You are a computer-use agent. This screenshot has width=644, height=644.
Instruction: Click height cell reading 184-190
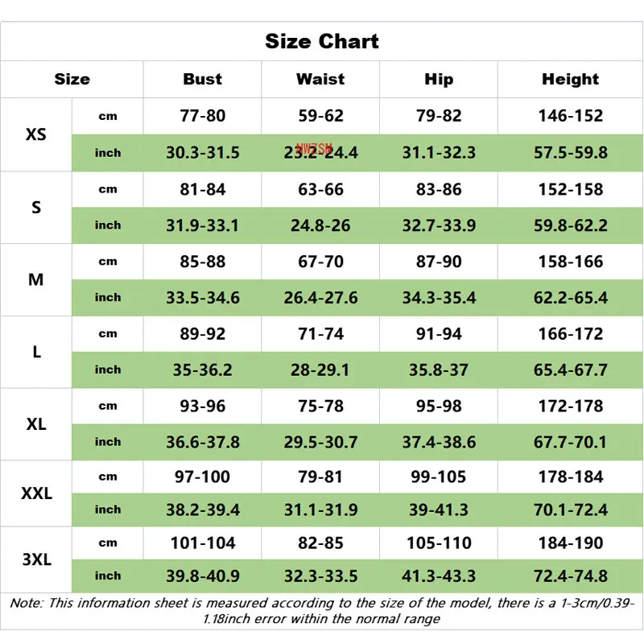(570, 543)
